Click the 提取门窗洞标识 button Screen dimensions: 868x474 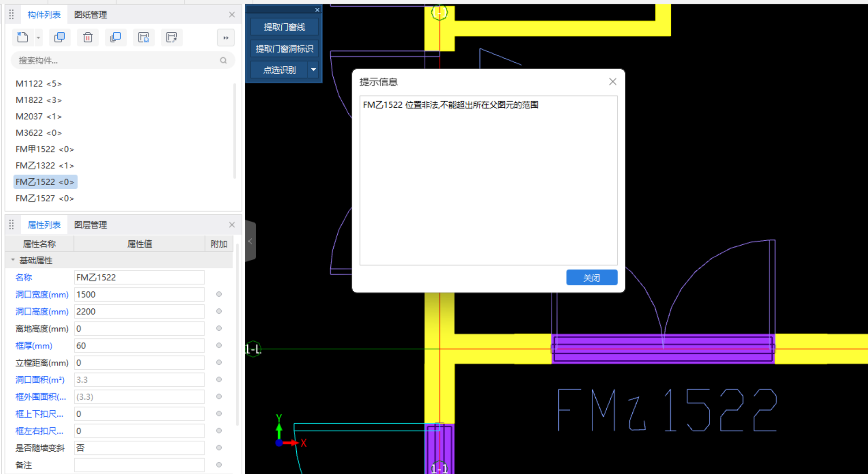click(284, 49)
